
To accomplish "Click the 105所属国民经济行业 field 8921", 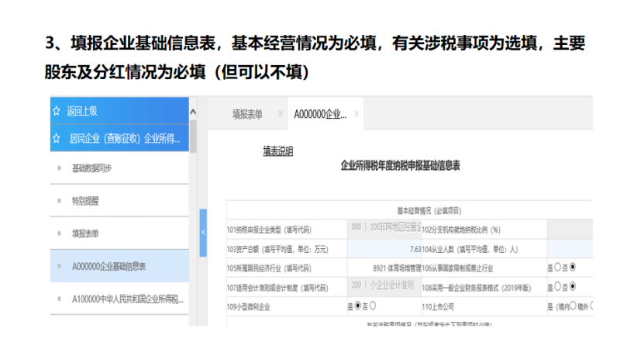I will (x=384, y=268).
